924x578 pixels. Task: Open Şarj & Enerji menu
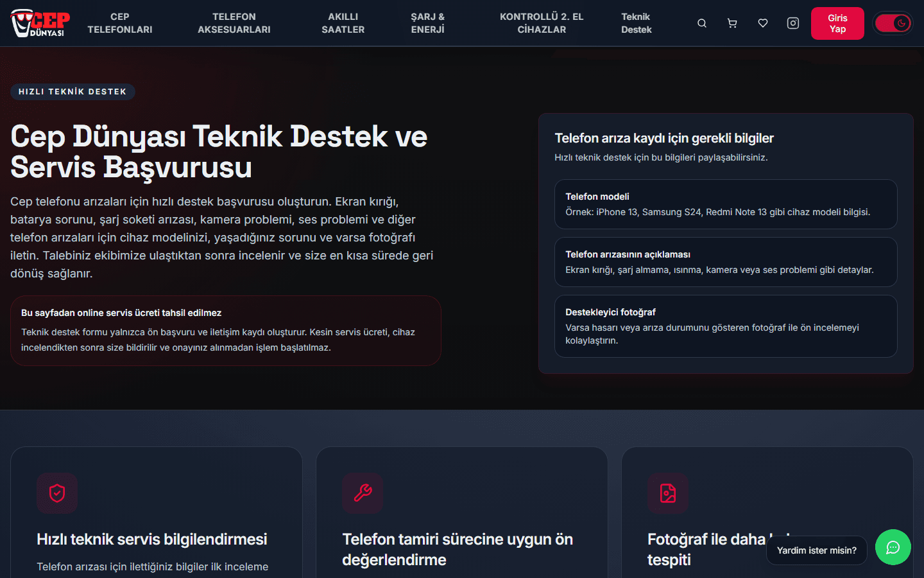[x=428, y=23]
